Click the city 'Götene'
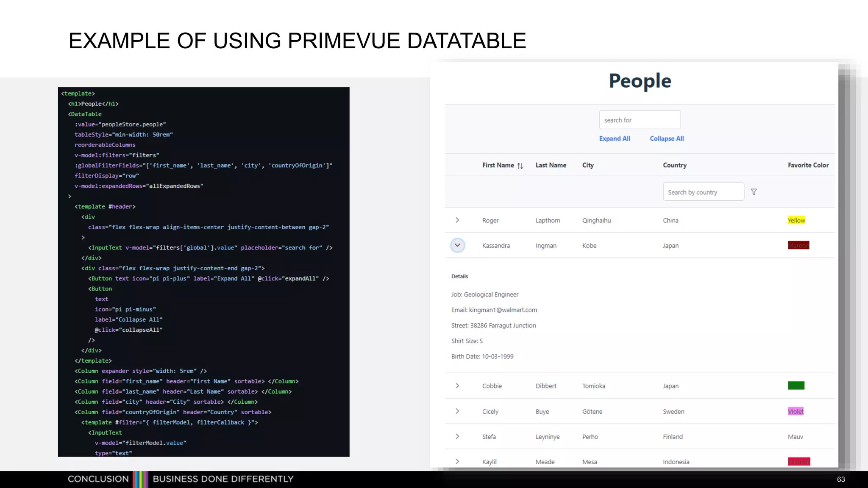The image size is (868, 488). point(592,412)
